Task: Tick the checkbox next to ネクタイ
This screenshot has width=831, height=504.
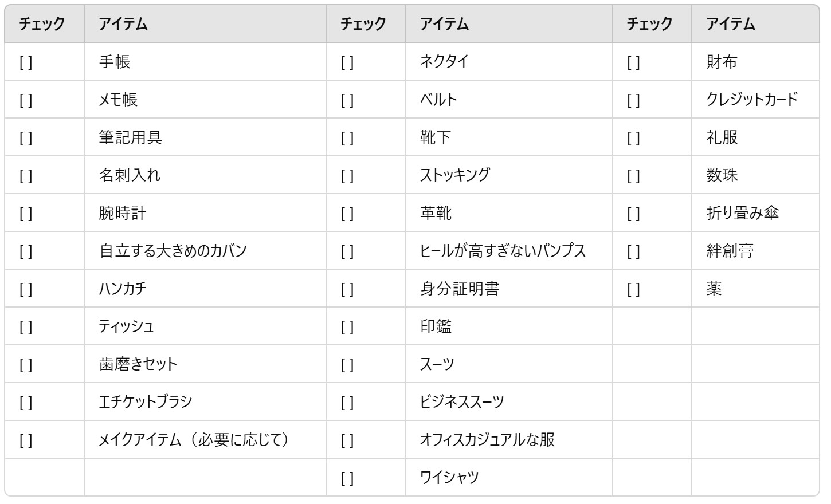Action: [x=347, y=62]
